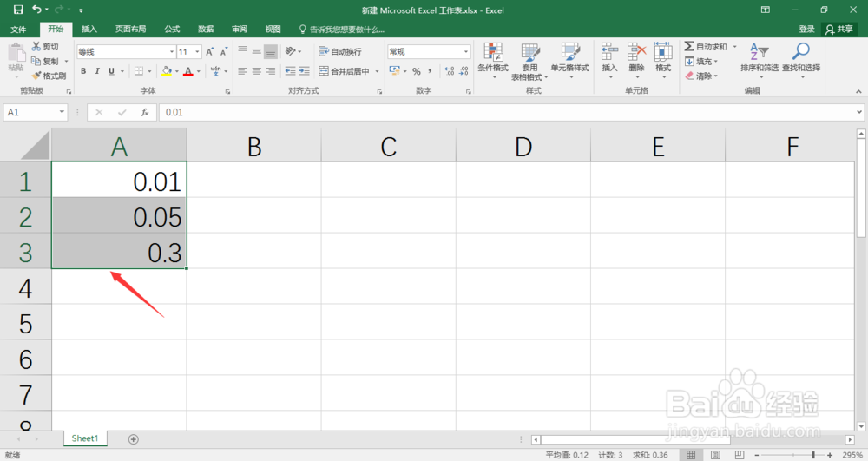Viewport: 868px width, 461px height.
Task: Click the Format Painter brush
Action: pyautogui.click(x=36, y=76)
